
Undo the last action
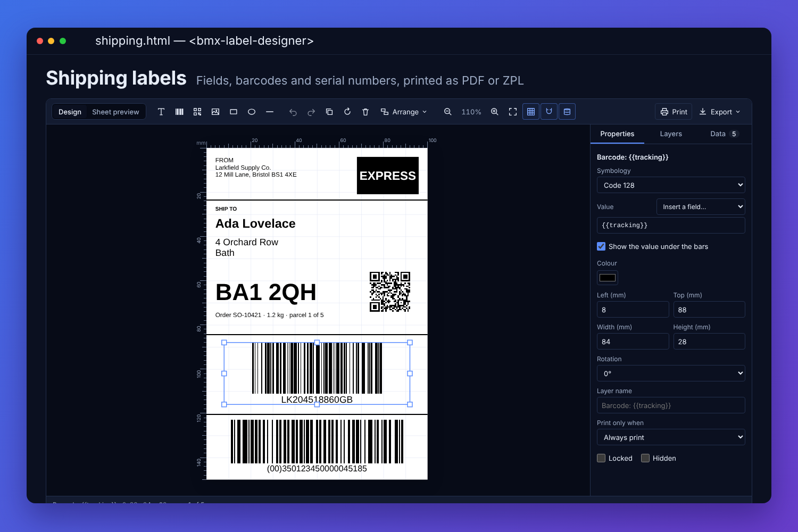[293, 112]
